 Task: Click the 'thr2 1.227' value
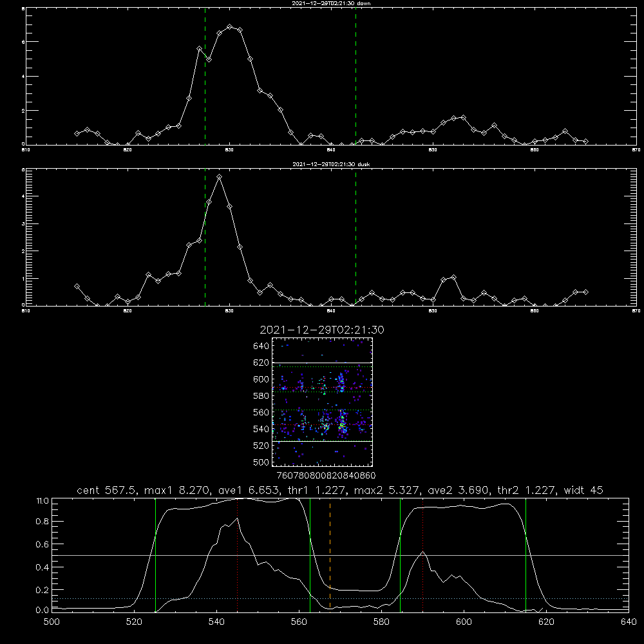point(527,490)
